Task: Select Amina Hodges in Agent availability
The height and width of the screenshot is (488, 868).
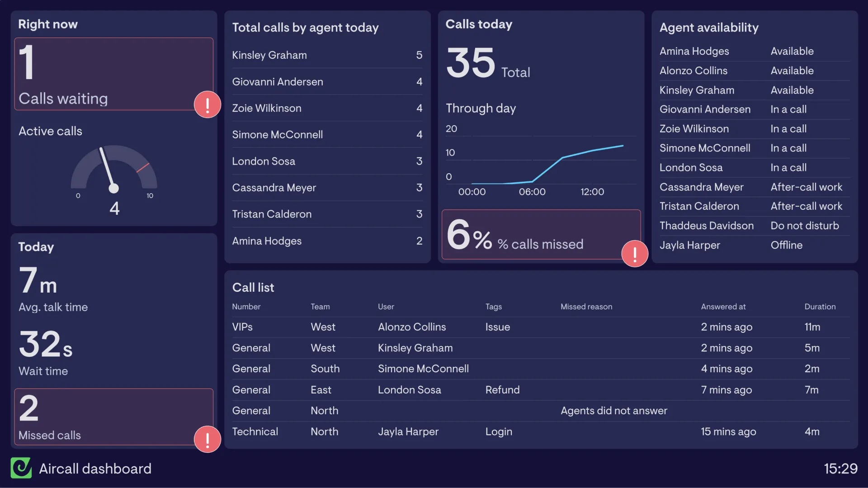Action: coord(694,52)
